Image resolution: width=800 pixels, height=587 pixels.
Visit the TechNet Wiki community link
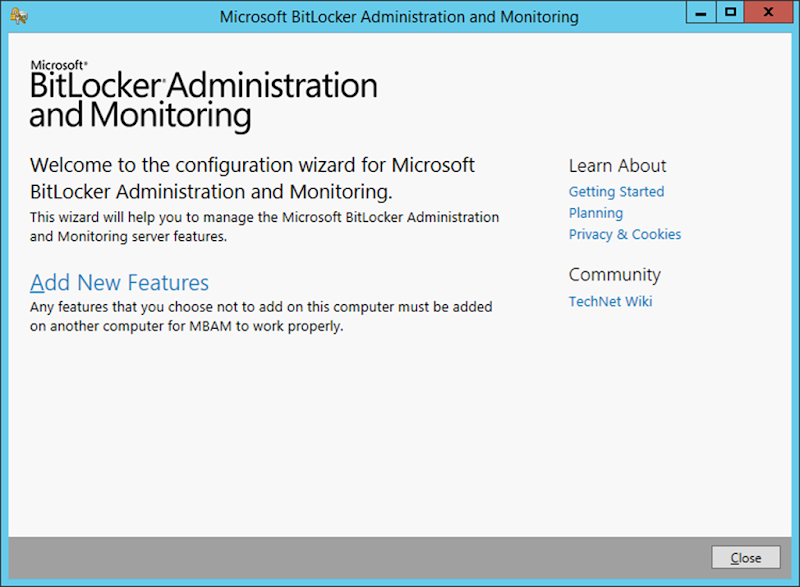pos(610,301)
